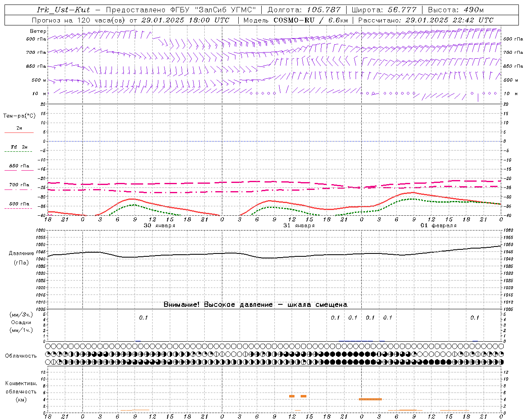Click the Рассчитано: 29.01.2025 22:42 UTC timestamp
This screenshot has width=525, height=420.
[426, 20]
